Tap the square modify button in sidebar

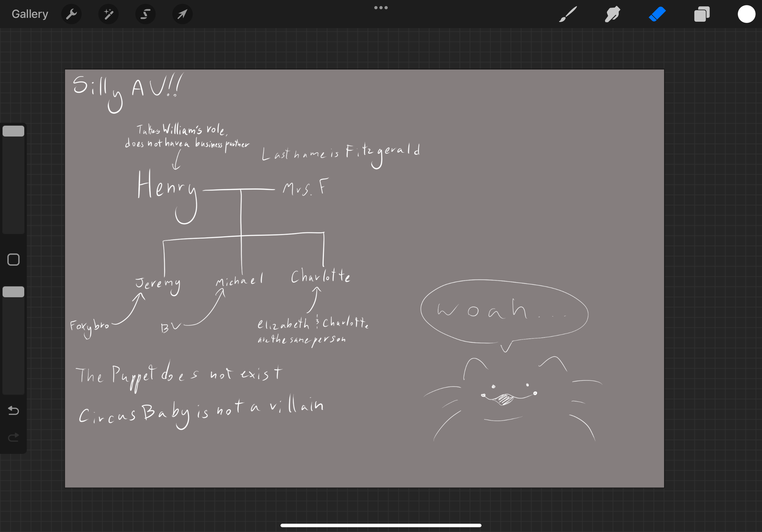coord(13,260)
